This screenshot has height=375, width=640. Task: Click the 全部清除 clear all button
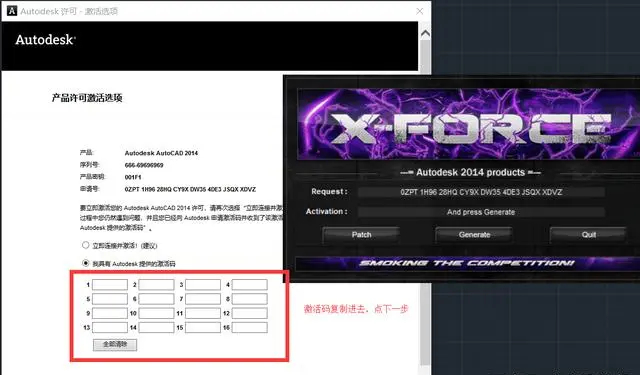point(115,344)
